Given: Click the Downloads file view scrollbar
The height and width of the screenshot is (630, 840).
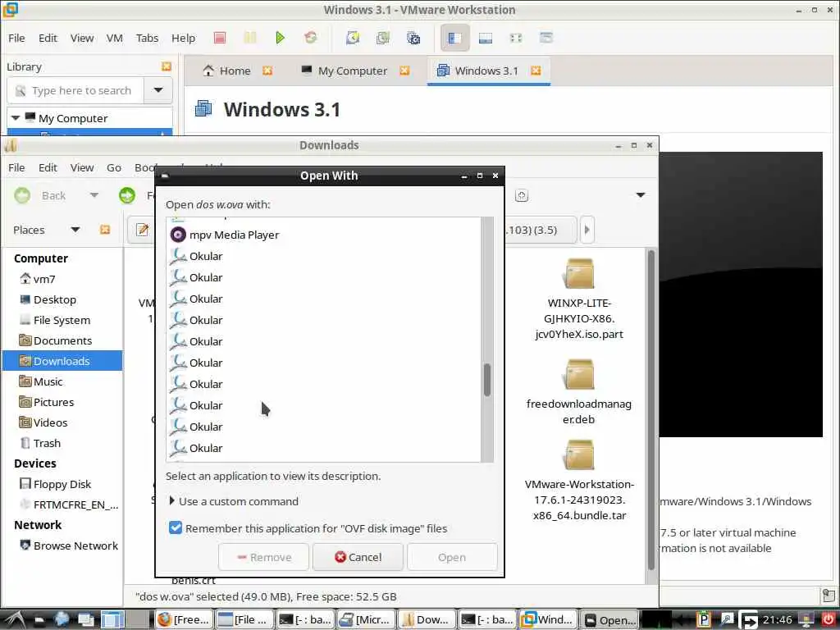Looking at the screenshot, I should point(651,410).
